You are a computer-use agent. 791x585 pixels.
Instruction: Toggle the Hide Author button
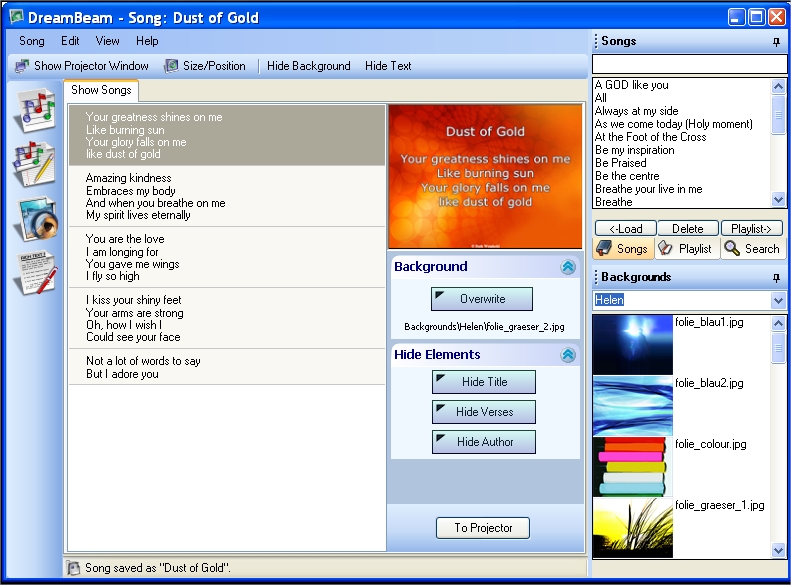pos(484,442)
